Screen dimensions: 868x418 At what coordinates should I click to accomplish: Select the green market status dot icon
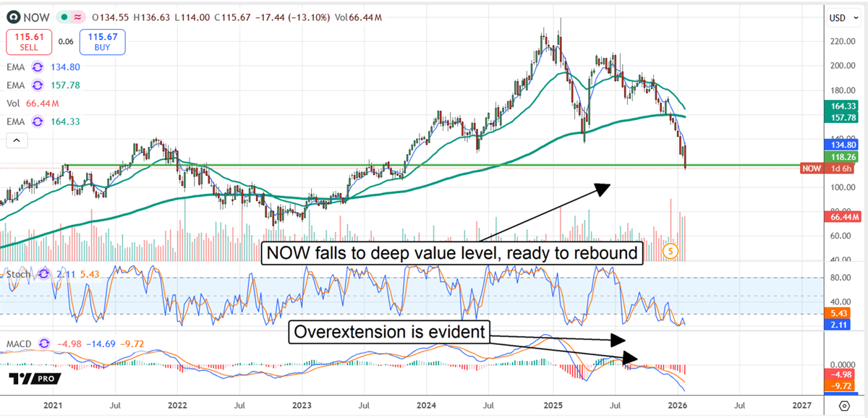[63, 17]
